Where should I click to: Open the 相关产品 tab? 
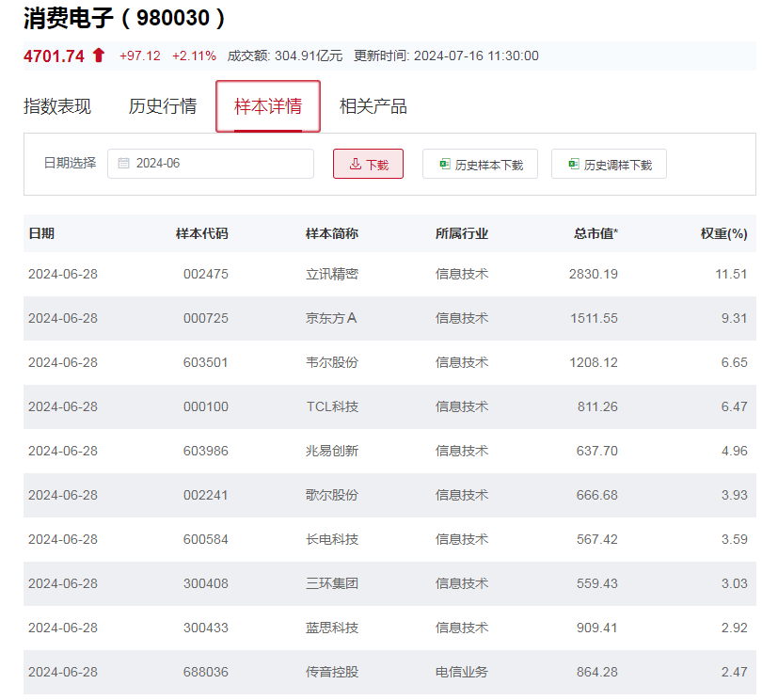point(373,106)
